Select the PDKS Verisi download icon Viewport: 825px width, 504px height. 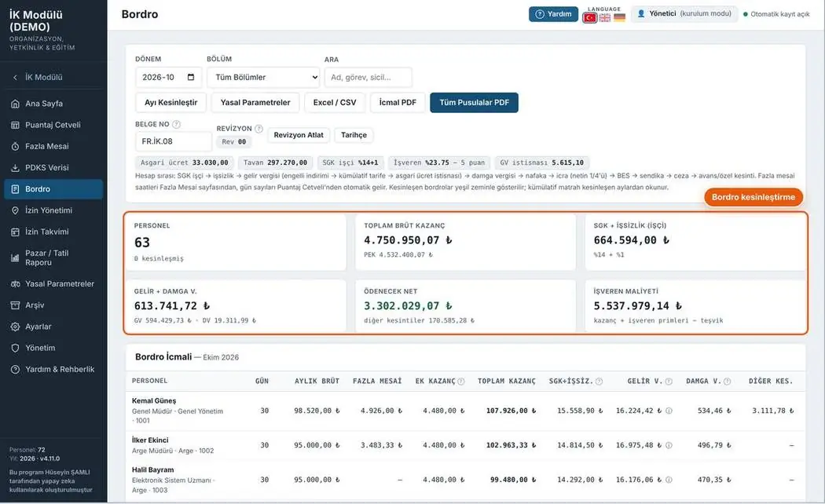pos(15,168)
